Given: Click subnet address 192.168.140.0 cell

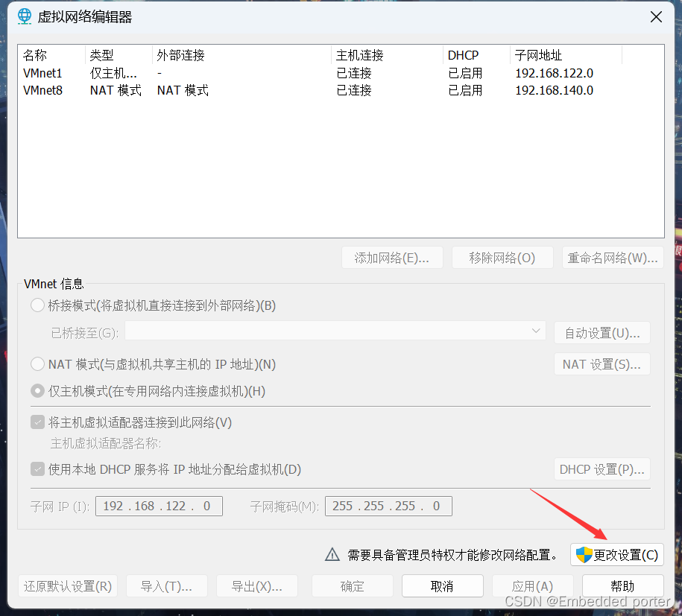Looking at the screenshot, I should point(554,90).
